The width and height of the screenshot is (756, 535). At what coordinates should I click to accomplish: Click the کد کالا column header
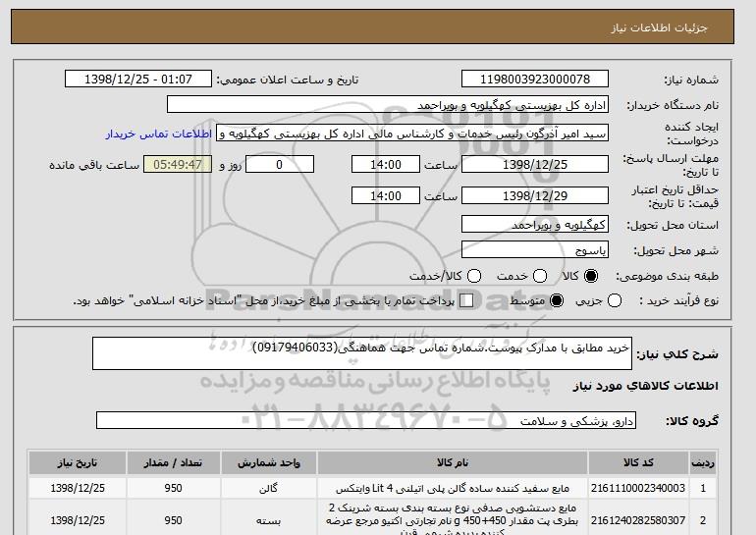click(638, 462)
